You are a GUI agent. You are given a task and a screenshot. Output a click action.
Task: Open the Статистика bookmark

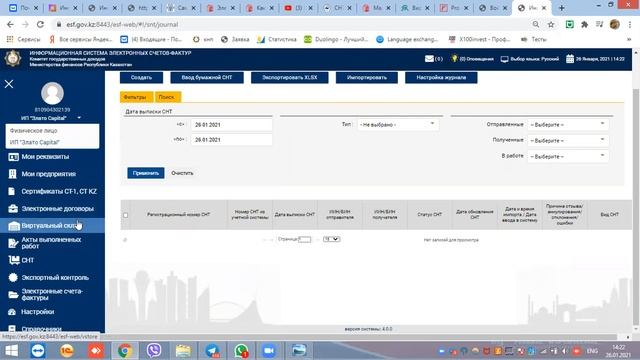click(x=277, y=40)
